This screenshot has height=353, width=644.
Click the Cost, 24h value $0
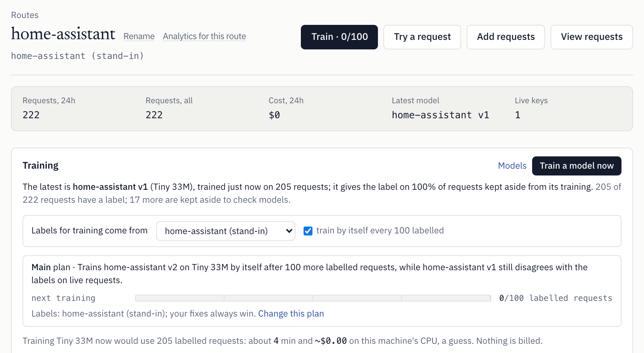pyautogui.click(x=274, y=115)
